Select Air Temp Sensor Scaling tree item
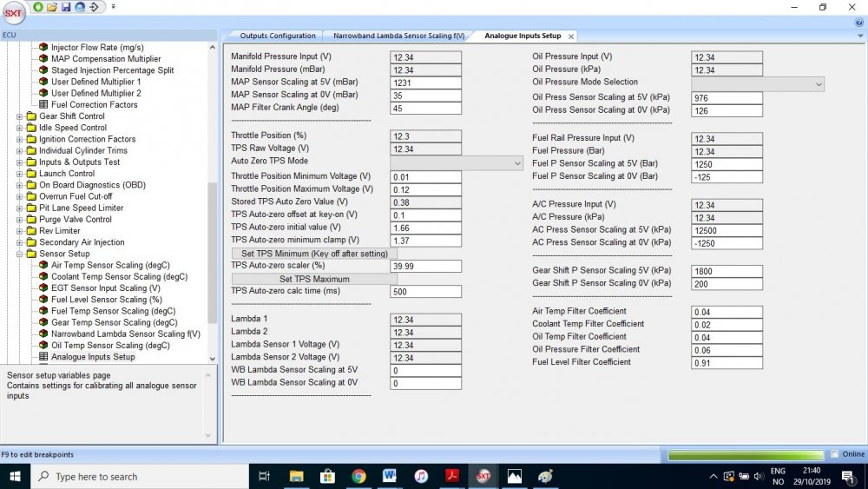This screenshot has width=868, height=489. coord(110,266)
